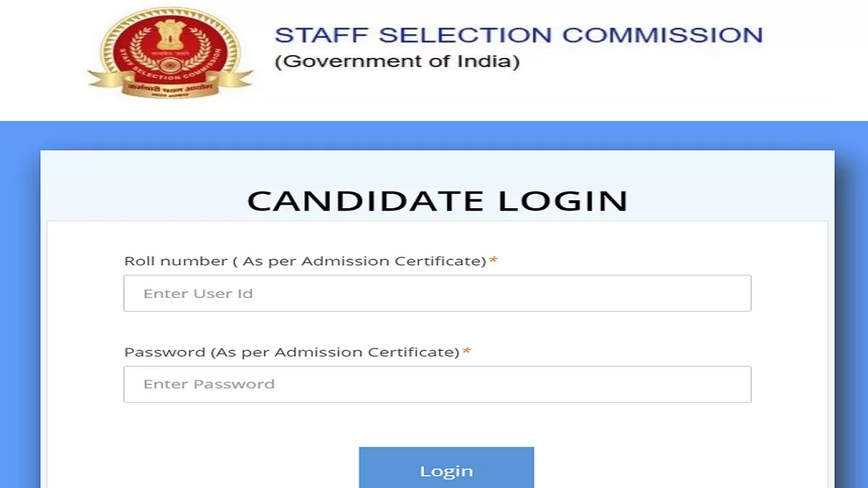Click the CANDIDATE LOGIN heading
The width and height of the screenshot is (868, 488).
tap(438, 201)
